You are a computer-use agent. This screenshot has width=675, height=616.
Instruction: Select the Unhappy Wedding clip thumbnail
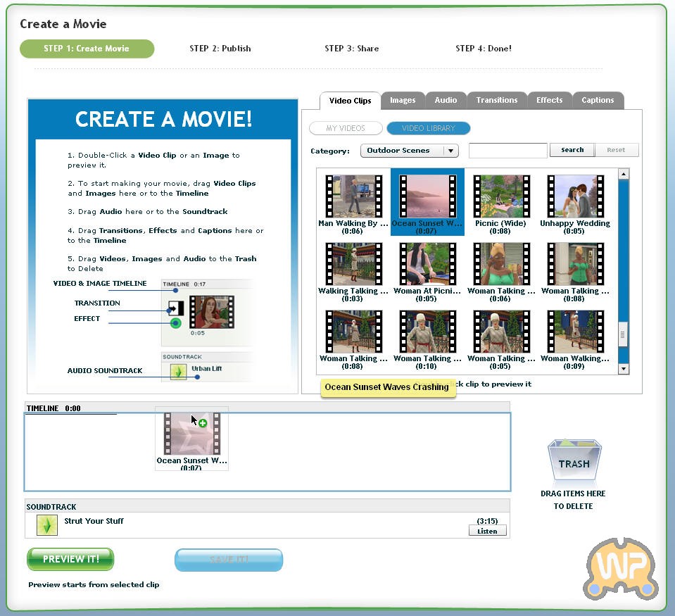(574, 196)
